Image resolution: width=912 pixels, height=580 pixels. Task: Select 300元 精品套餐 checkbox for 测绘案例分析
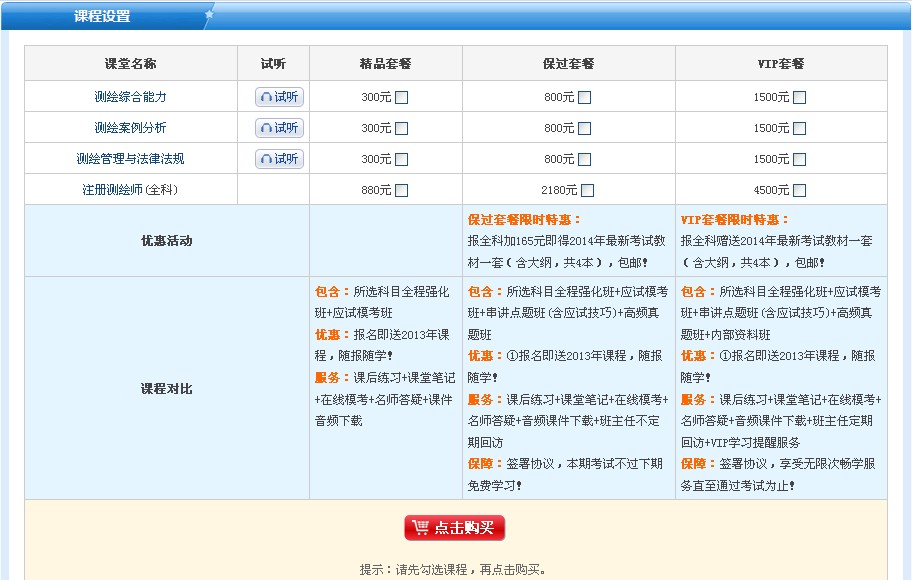[402, 129]
